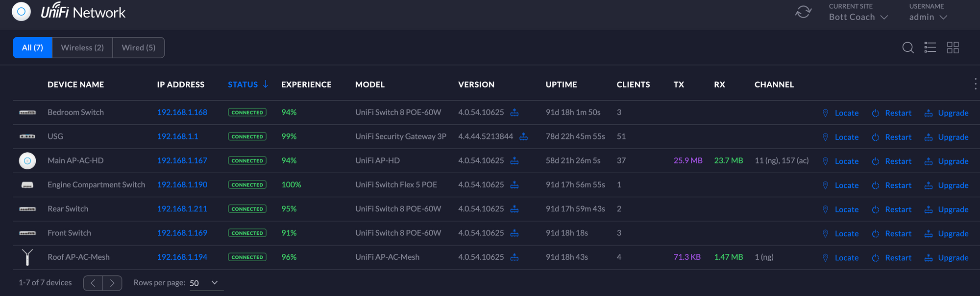Select the Wireless (2) tab
980x296 pixels.
click(x=82, y=47)
